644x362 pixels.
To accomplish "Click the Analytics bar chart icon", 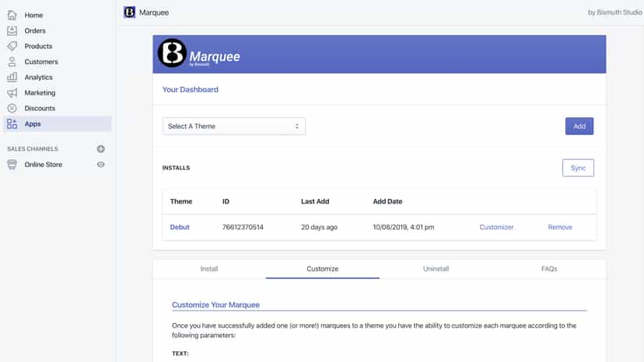I will click(x=12, y=77).
